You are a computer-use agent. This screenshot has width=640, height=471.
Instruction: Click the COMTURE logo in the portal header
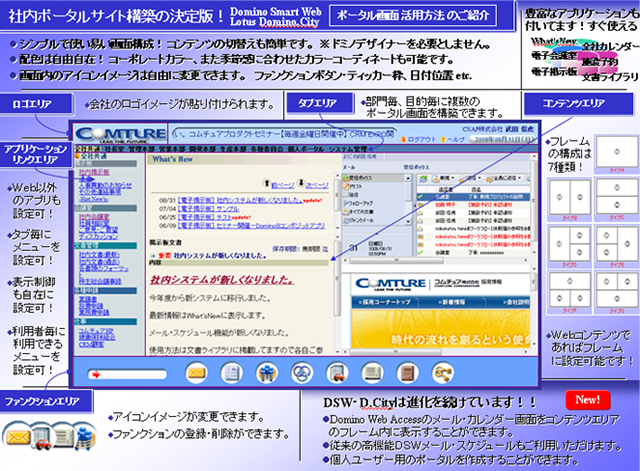point(121,134)
